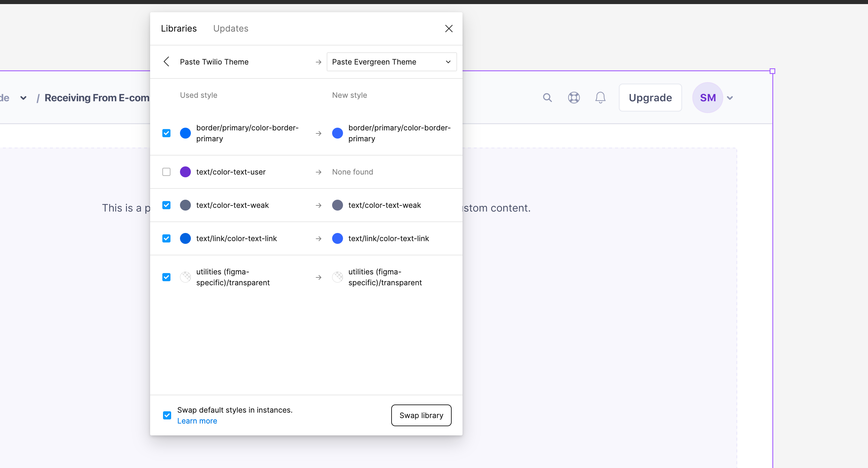868x468 pixels.
Task: Click the help lifebuoy icon
Action: point(574,98)
